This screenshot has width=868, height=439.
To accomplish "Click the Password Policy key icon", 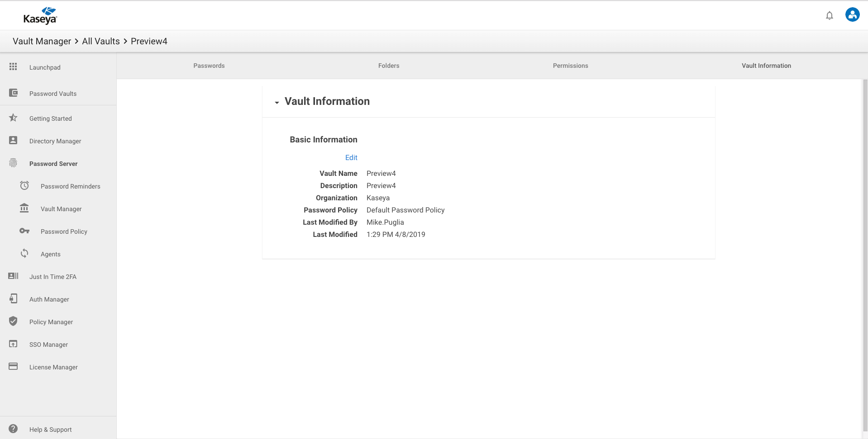I will 24,231.
